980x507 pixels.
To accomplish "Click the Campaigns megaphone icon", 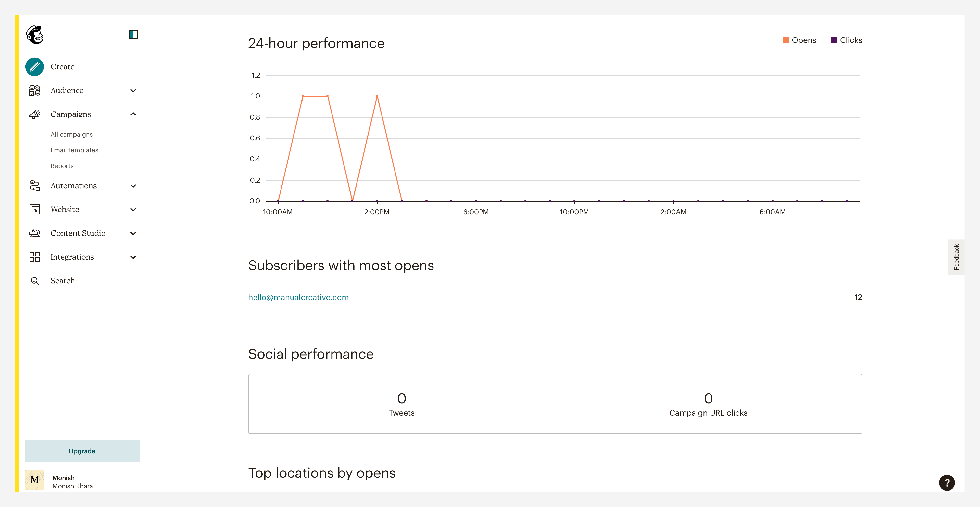I will coord(35,114).
